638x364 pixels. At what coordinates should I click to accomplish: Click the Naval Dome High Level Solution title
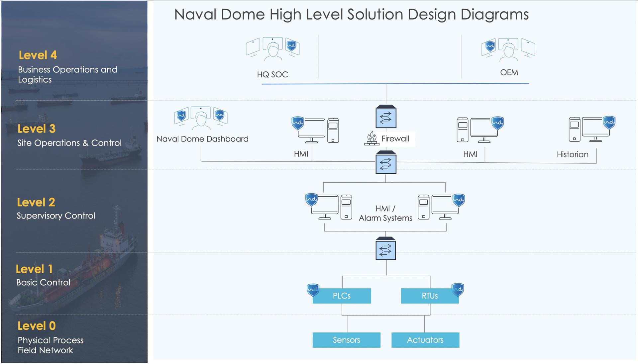pyautogui.click(x=352, y=15)
